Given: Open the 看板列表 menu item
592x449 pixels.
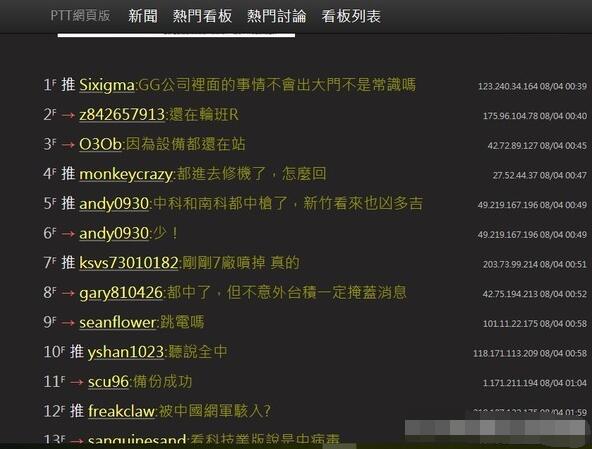Looking at the screenshot, I should pyautogui.click(x=351, y=16).
